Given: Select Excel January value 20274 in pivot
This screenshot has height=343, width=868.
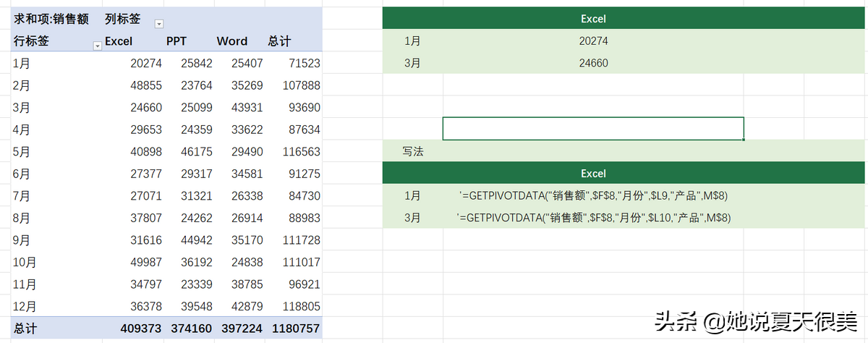Looking at the screenshot, I should point(146,64).
